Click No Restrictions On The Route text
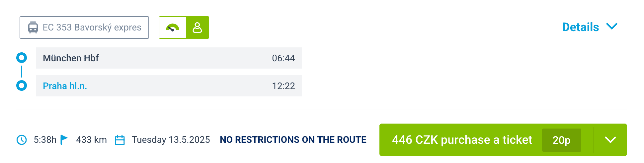 click(x=293, y=140)
